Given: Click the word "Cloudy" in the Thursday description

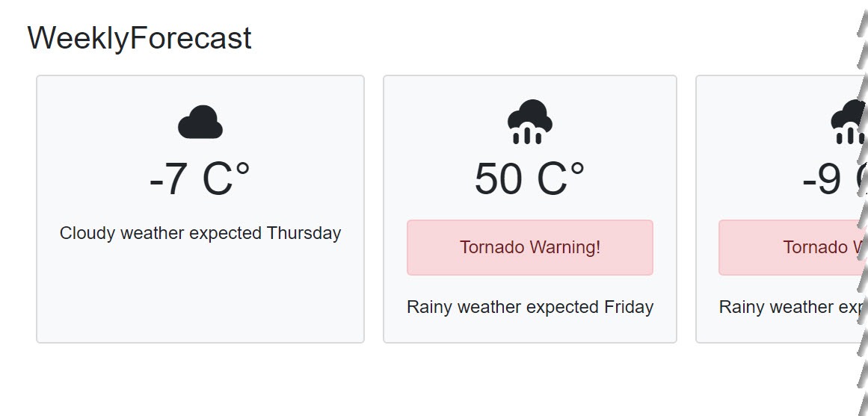Looking at the screenshot, I should coord(87,233).
